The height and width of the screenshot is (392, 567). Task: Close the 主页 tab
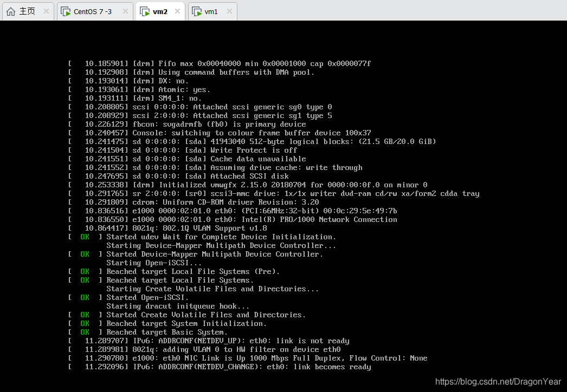[x=46, y=11]
